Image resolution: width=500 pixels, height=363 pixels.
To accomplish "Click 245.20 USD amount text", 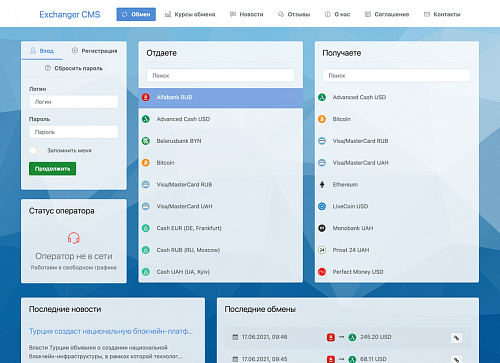I will [376, 337].
